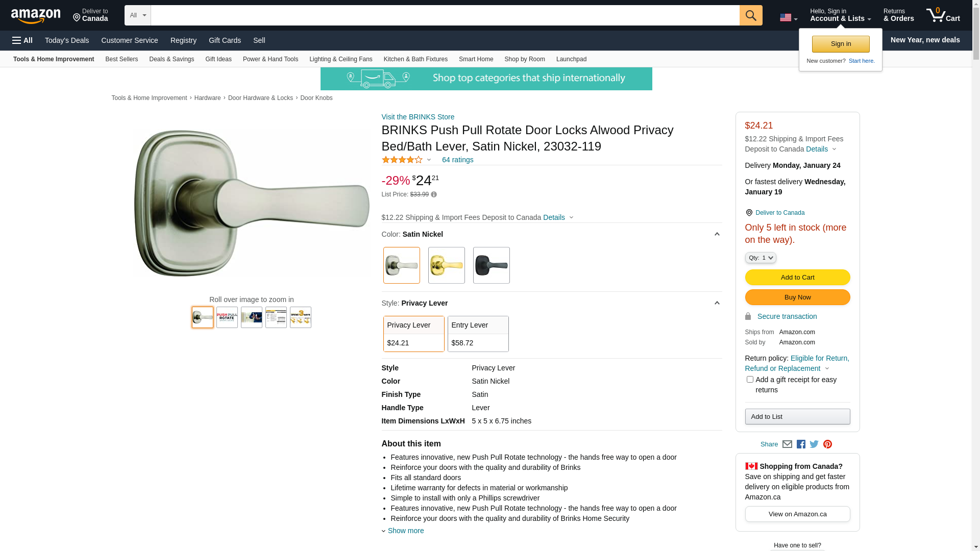Click the Add to Cart button
This screenshot has height=551, width=980.
pos(797,277)
